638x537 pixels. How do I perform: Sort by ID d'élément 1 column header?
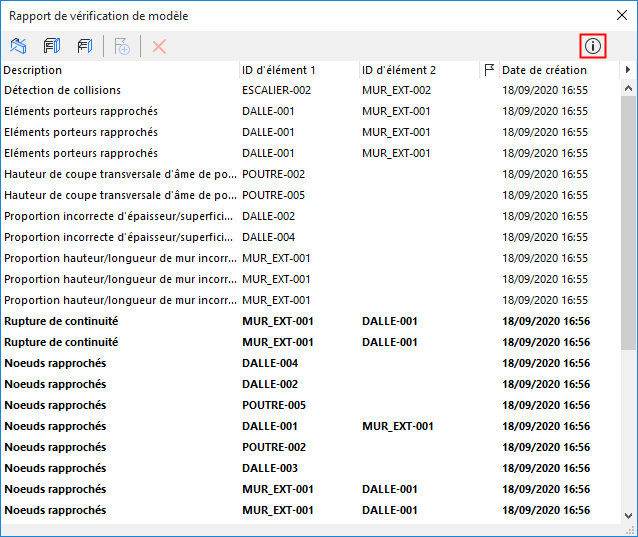pyautogui.click(x=299, y=70)
